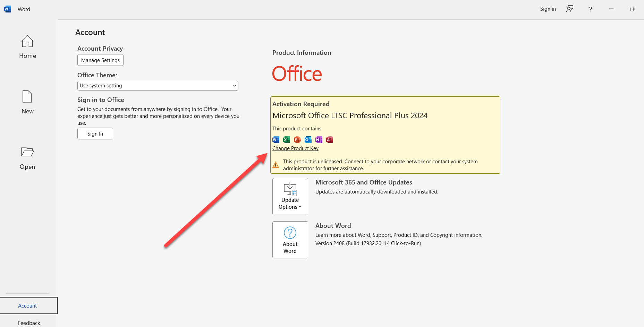Go to Home in the sidebar
Image resolution: width=644 pixels, height=327 pixels.
[x=27, y=47]
